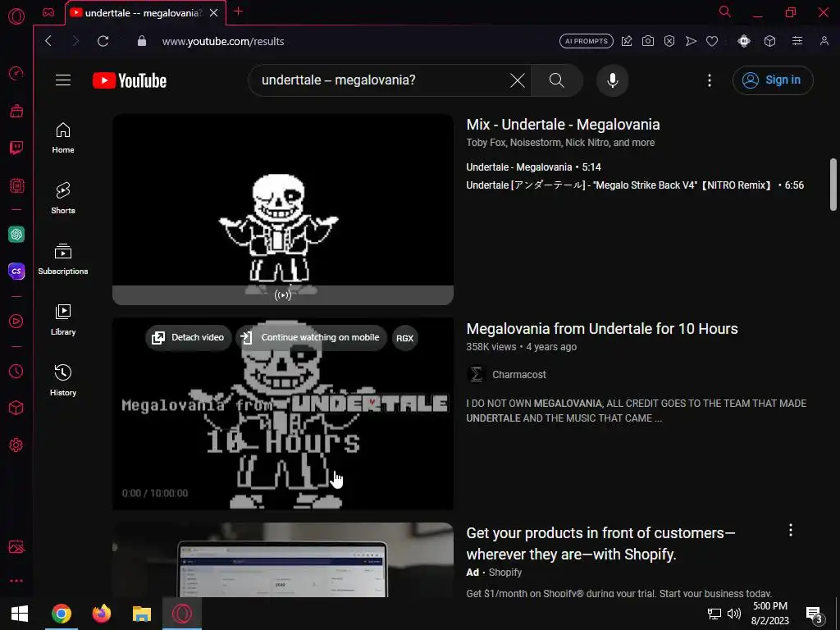Open ChatGPT in the sidebar
The height and width of the screenshot is (630, 840).
(x=16, y=234)
